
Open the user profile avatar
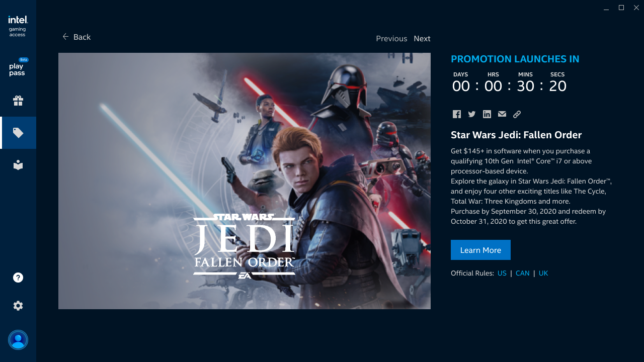tap(18, 340)
